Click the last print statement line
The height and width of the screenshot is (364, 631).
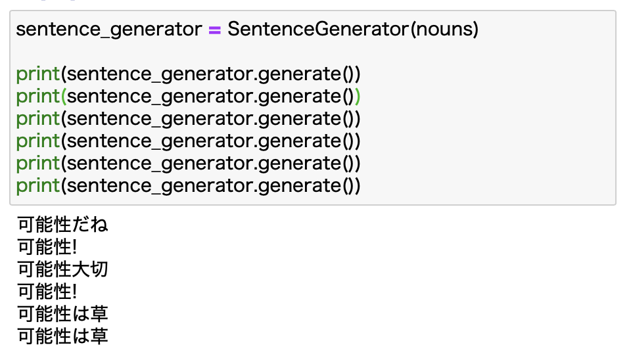tap(188, 186)
